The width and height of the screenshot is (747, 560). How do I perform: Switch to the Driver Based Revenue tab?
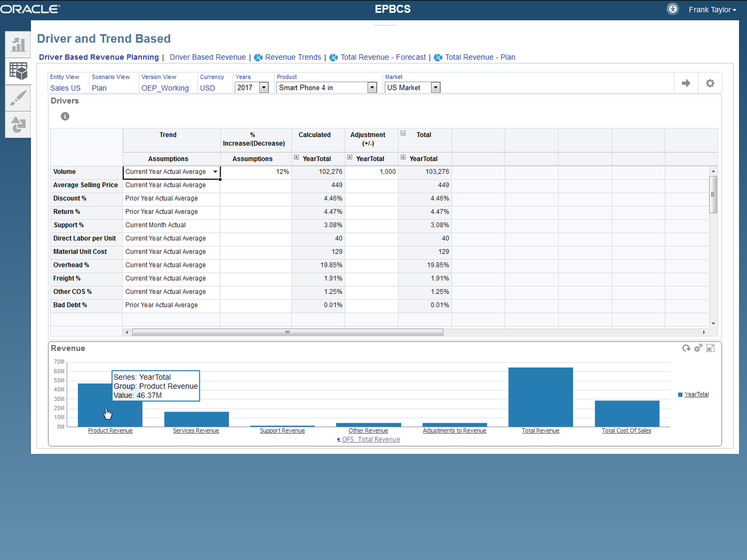click(x=208, y=57)
